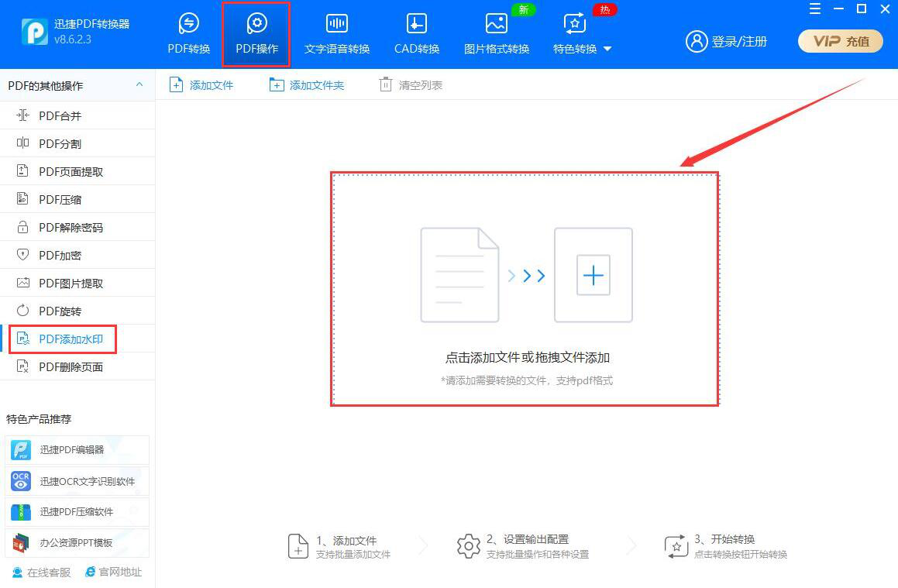Select PDF合并 in the sidebar
The height and width of the screenshot is (588, 898).
click(x=77, y=115)
